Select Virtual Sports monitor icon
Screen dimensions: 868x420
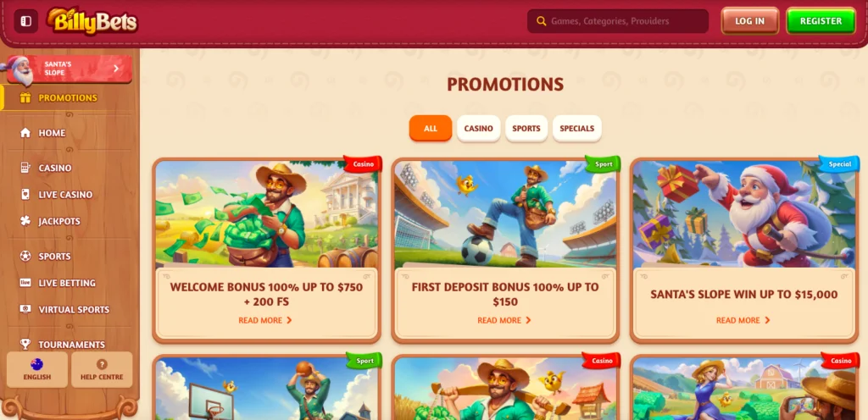[25, 309]
